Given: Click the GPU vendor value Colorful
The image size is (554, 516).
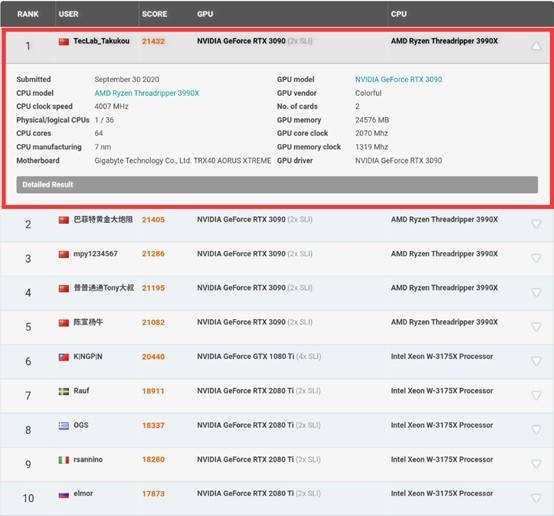Looking at the screenshot, I should (x=368, y=93).
